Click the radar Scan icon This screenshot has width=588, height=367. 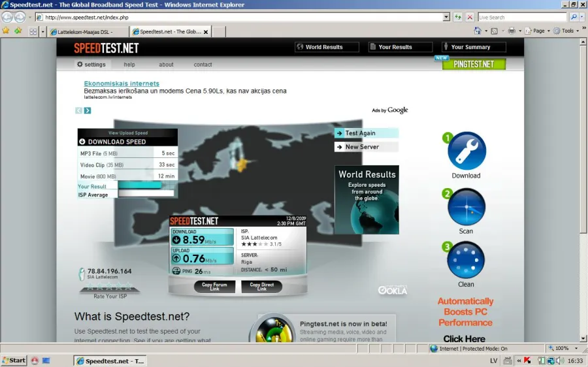pos(466,207)
